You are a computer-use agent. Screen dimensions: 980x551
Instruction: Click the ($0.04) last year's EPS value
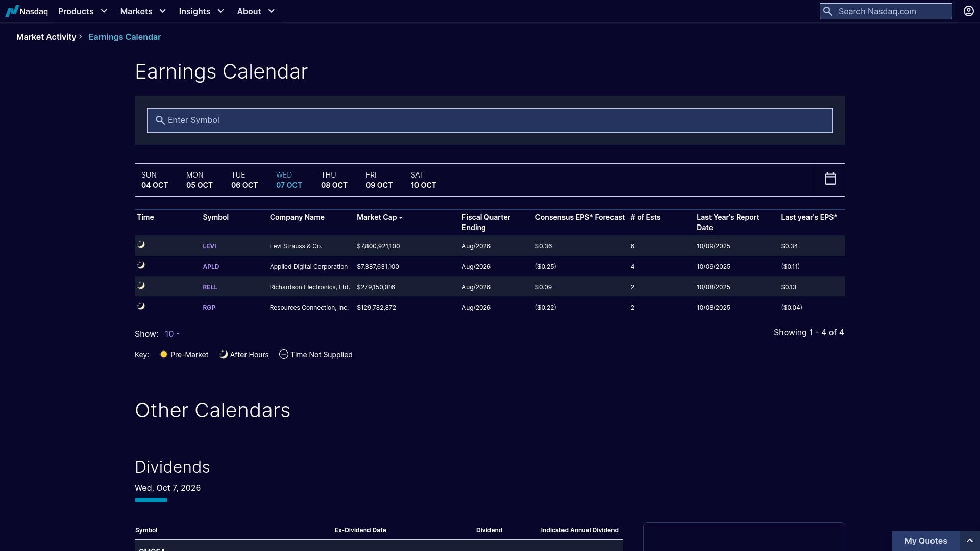point(792,308)
